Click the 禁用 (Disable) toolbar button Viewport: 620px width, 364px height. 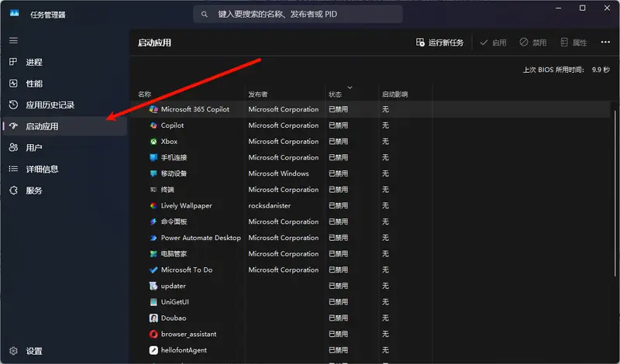(533, 43)
